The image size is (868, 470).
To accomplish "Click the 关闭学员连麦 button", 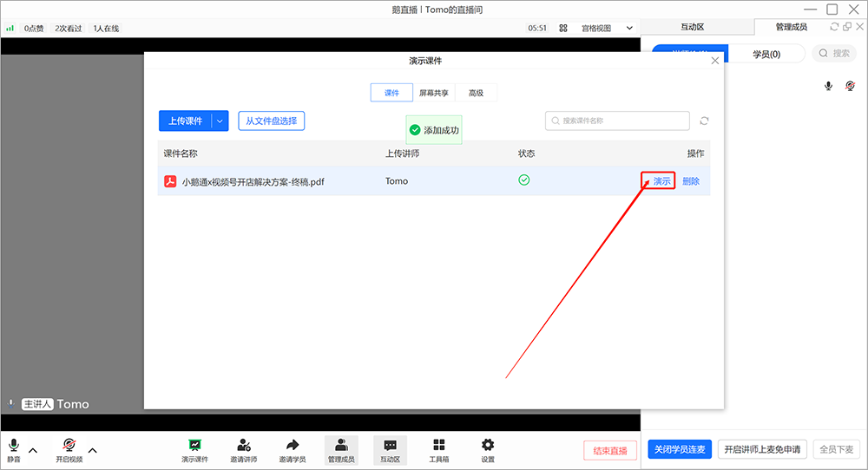I will (x=680, y=449).
